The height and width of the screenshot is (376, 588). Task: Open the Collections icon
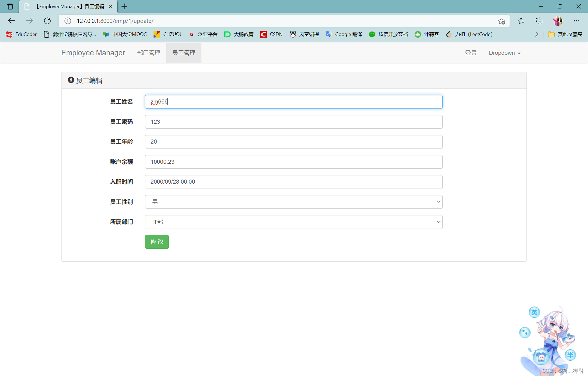539,21
